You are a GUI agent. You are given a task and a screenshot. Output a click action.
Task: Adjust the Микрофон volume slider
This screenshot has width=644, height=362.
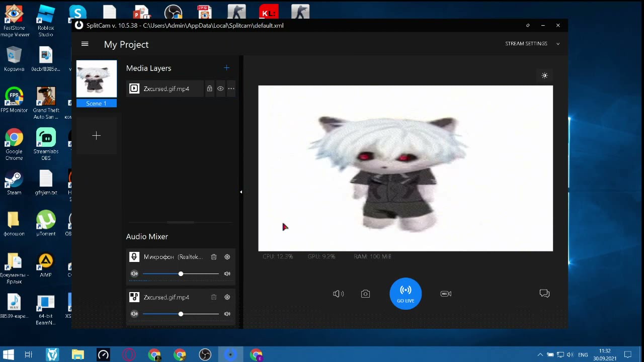pos(181,274)
